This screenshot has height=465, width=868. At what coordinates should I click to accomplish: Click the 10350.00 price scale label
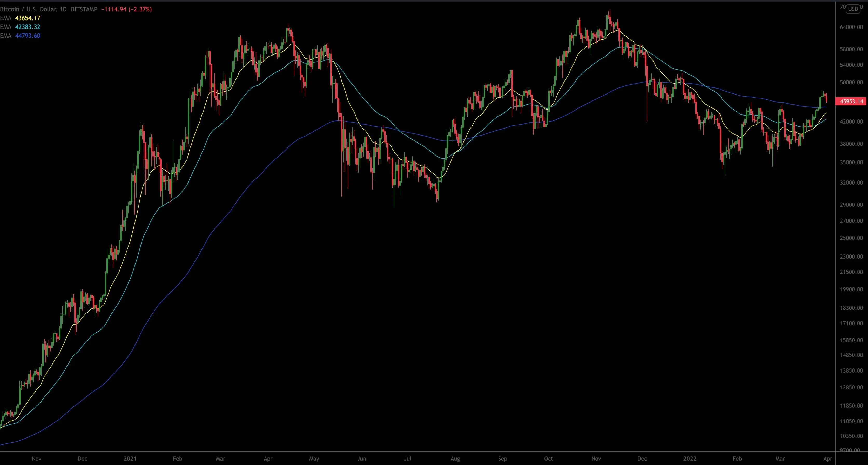(851, 436)
